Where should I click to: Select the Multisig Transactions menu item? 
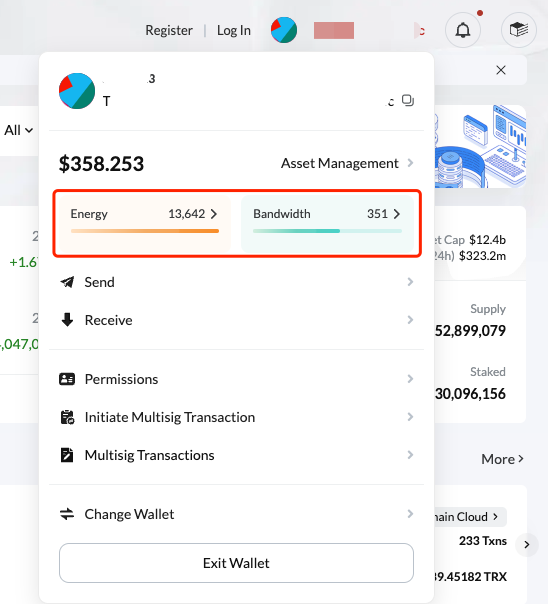[x=236, y=455]
